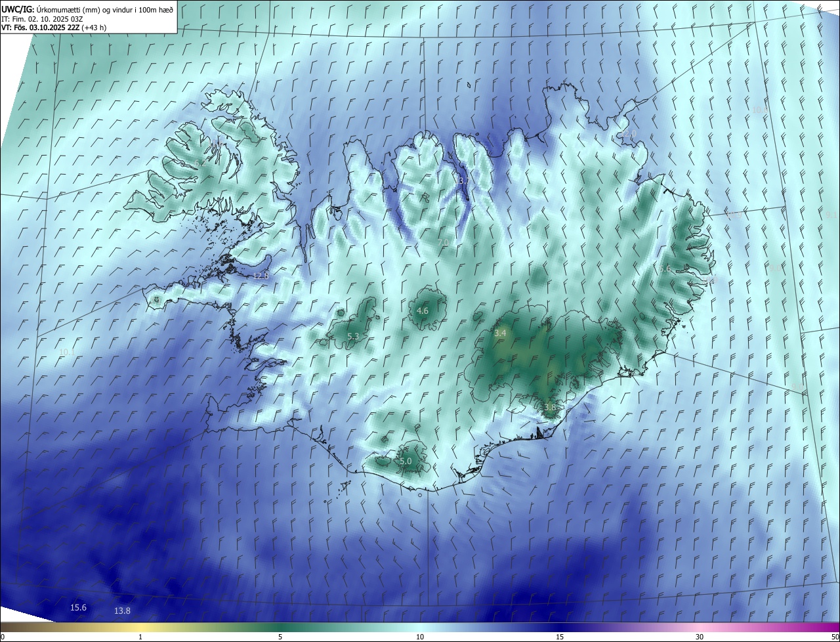Click the 6.2 value in the Westfjords
Screen dimensions: 840x642
(199, 163)
